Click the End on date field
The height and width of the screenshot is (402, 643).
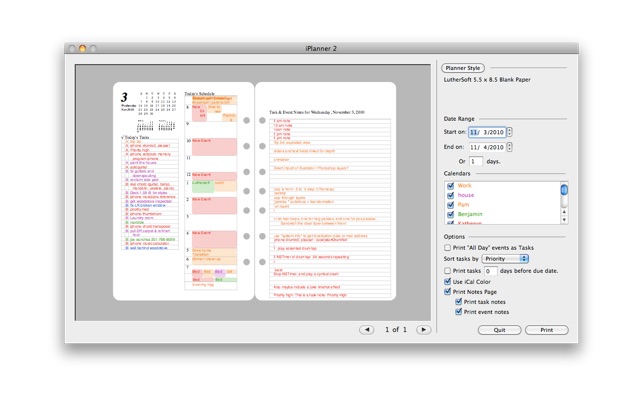click(x=487, y=147)
